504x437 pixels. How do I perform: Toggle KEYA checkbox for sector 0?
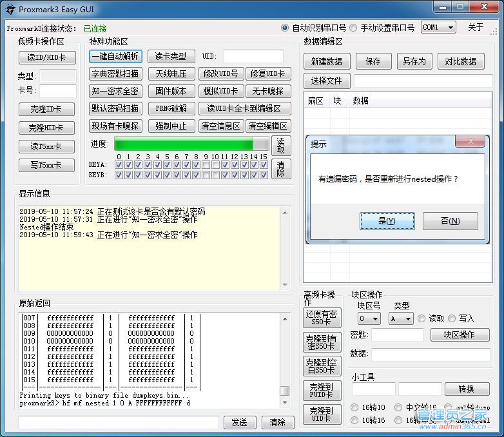pyautogui.click(x=119, y=164)
